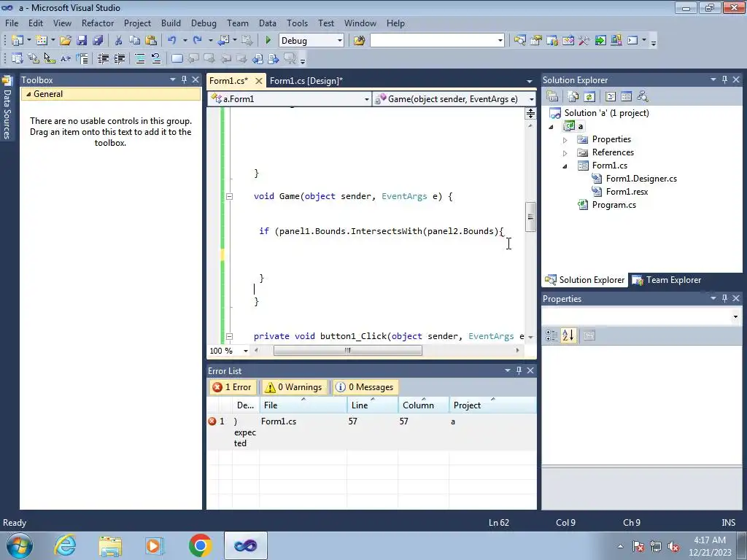
Task: Click the Open File toolbar icon
Action: pos(65,41)
